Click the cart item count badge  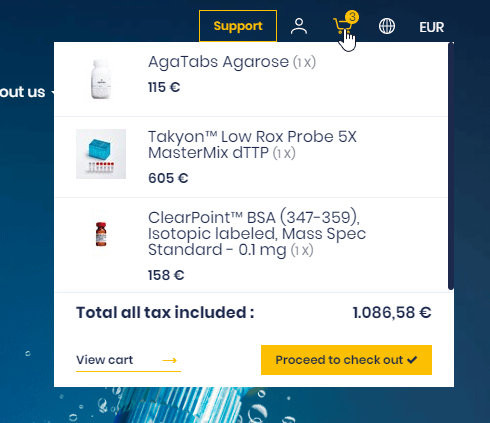click(352, 17)
